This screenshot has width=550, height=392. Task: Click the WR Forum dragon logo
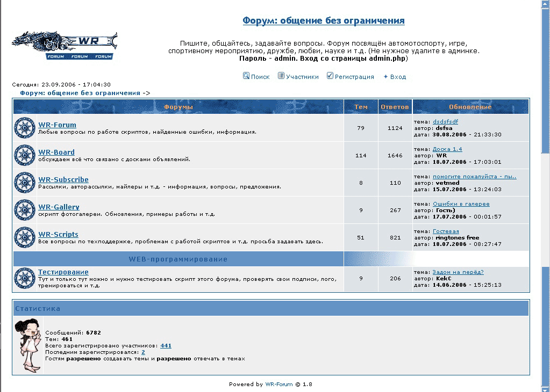[65, 46]
